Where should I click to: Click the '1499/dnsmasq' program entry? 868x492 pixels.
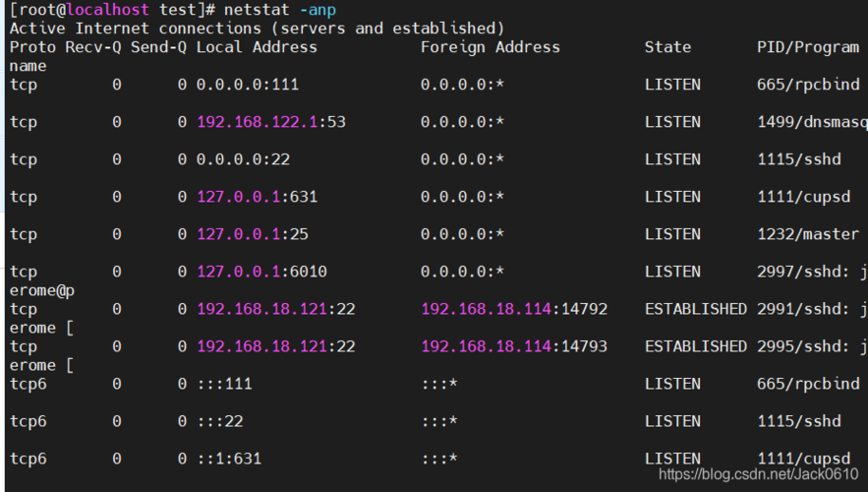(812, 122)
